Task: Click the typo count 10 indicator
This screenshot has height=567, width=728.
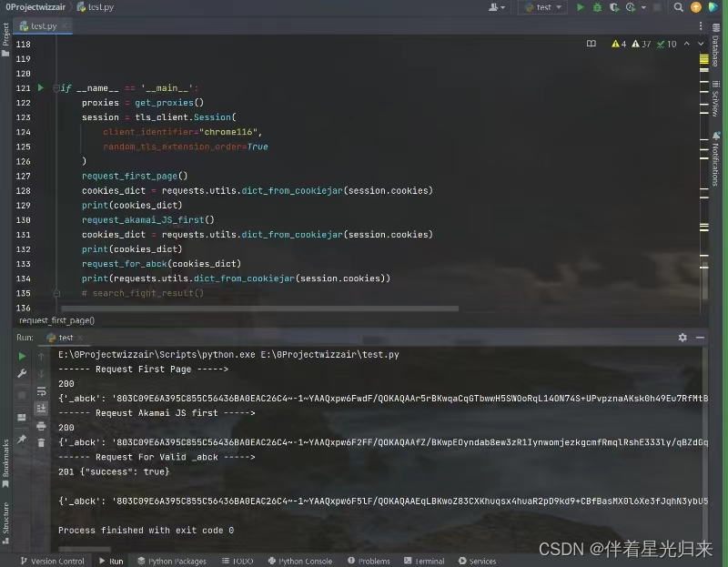Action: pos(666,44)
